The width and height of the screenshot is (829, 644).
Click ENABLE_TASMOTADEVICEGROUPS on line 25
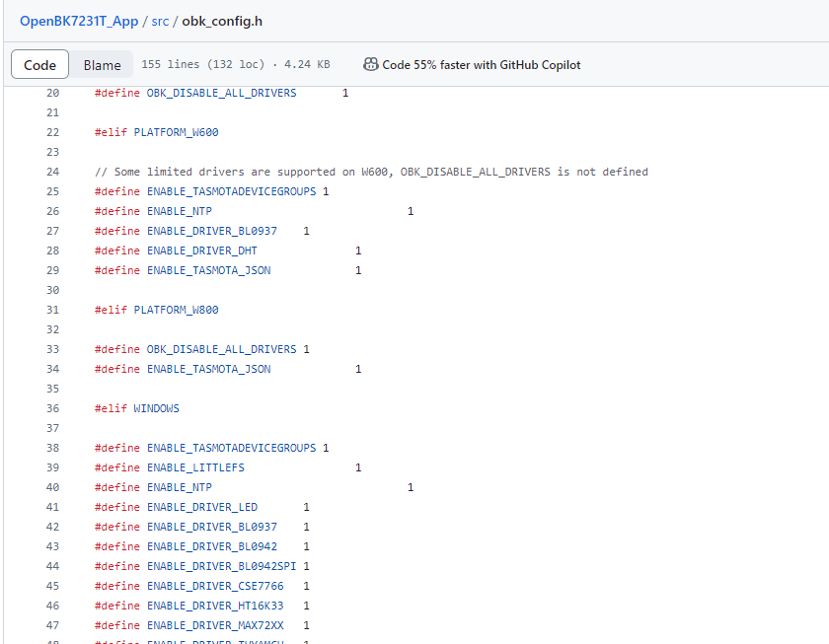point(232,191)
